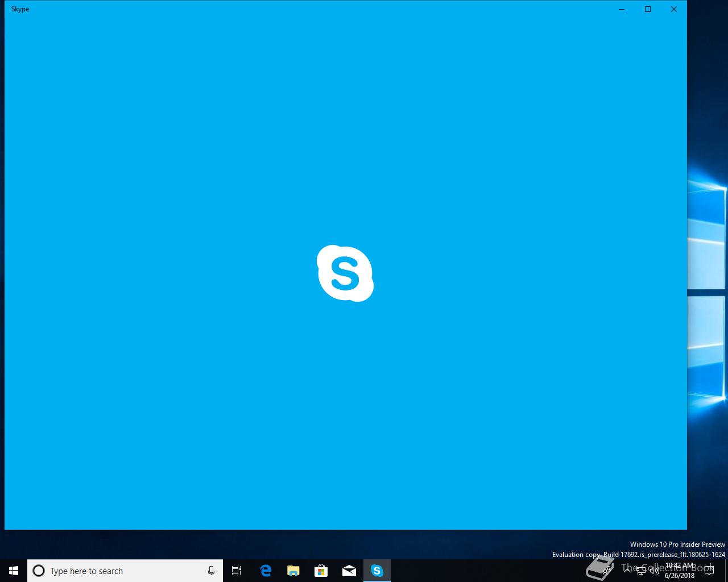Open the People tray icon
Viewport: 728px width, 582px height.
606,571
